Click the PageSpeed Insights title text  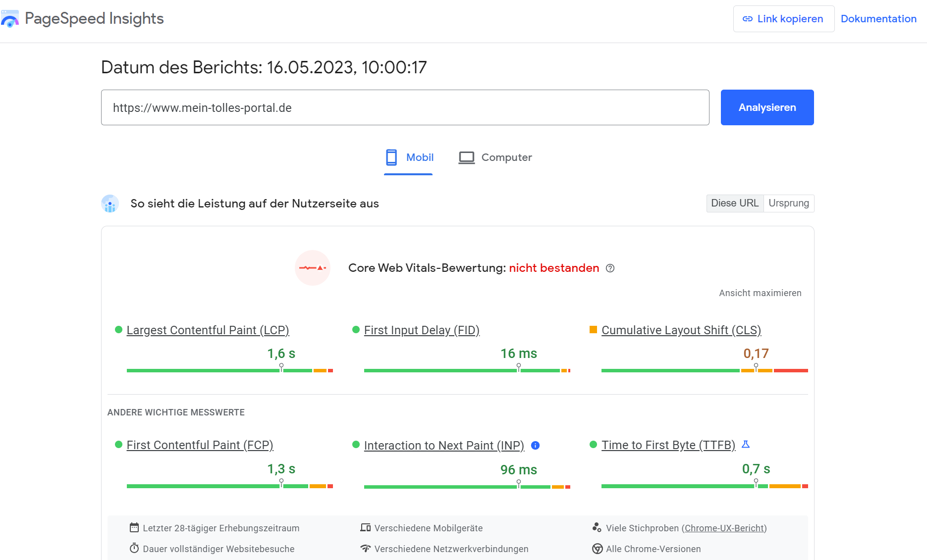pyautogui.click(x=94, y=19)
